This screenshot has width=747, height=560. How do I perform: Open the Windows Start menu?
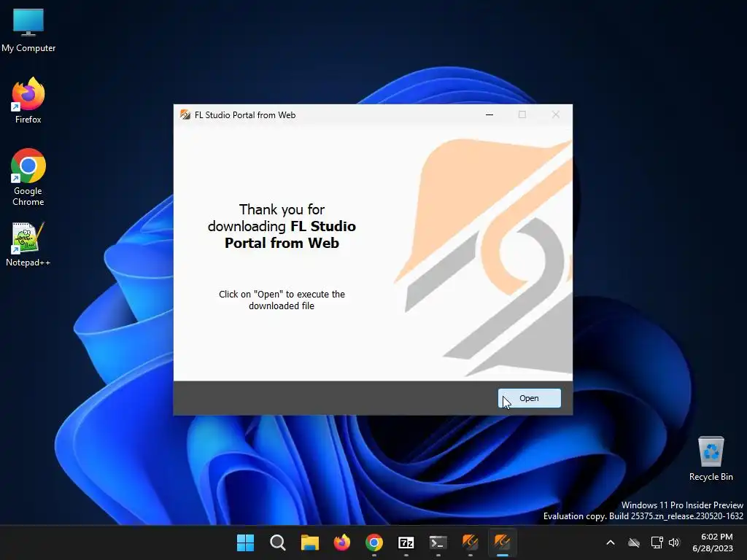click(245, 542)
